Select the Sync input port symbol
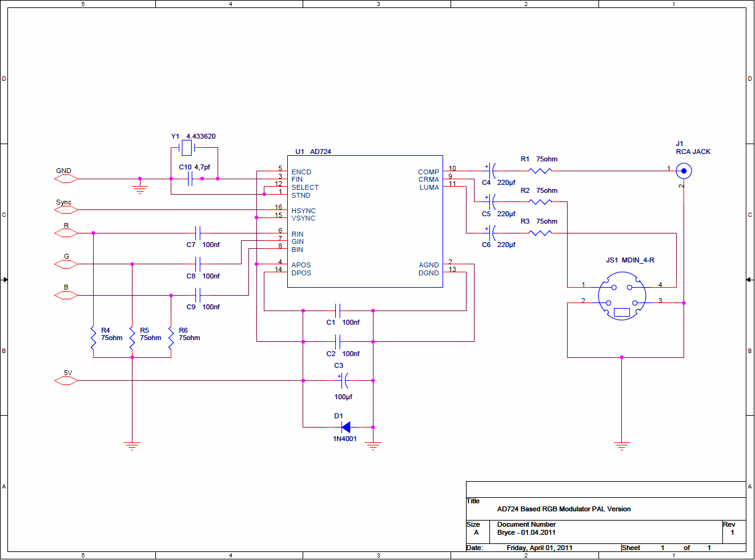This screenshot has width=755, height=560. pos(66,210)
